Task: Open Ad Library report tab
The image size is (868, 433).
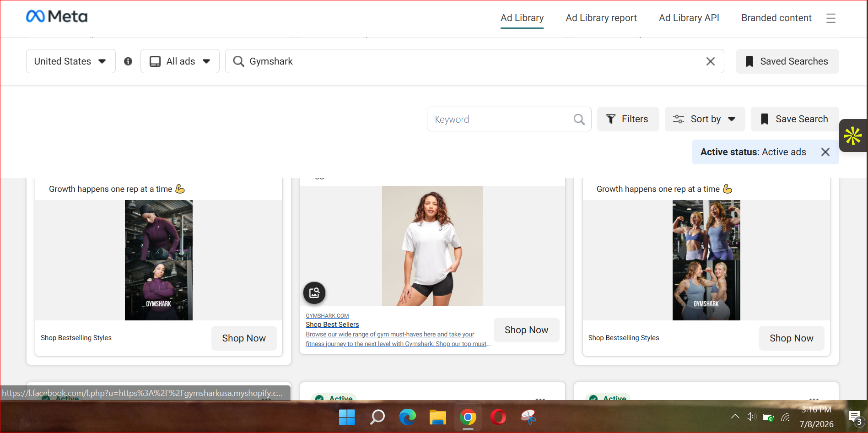Action: click(601, 18)
